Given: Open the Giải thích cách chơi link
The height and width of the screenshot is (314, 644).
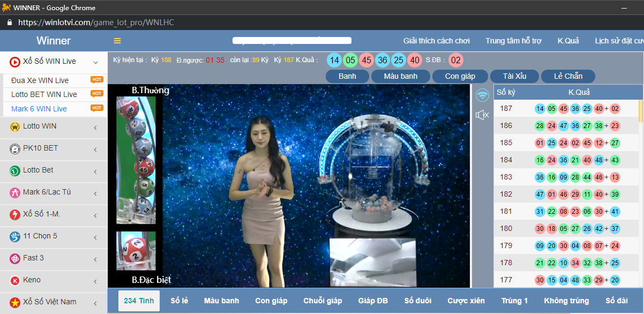Looking at the screenshot, I should point(436,41).
